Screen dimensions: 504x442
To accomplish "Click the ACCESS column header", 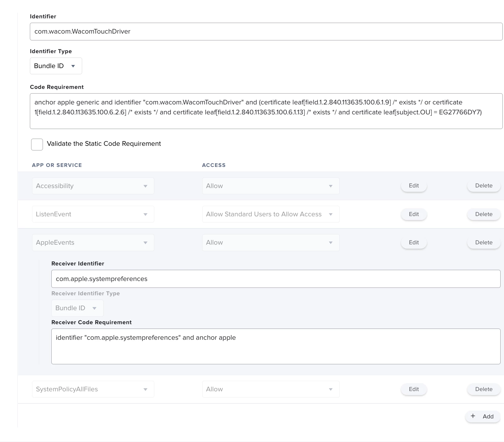I will tap(214, 165).
